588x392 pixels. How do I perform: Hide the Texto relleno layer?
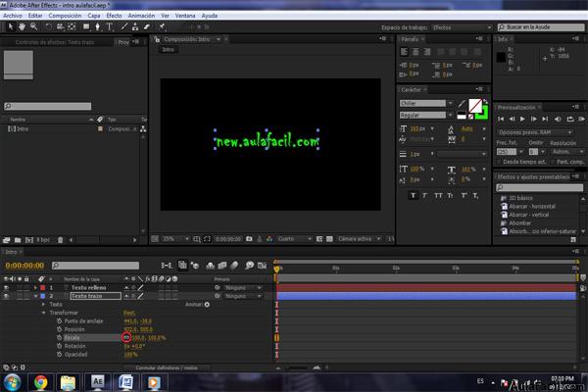[6, 288]
